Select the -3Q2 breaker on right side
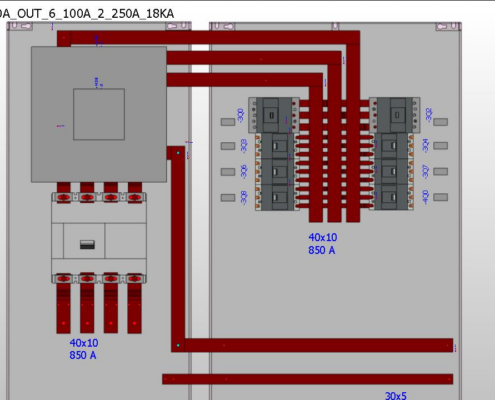The width and height of the screenshot is (495, 400). (395, 115)
